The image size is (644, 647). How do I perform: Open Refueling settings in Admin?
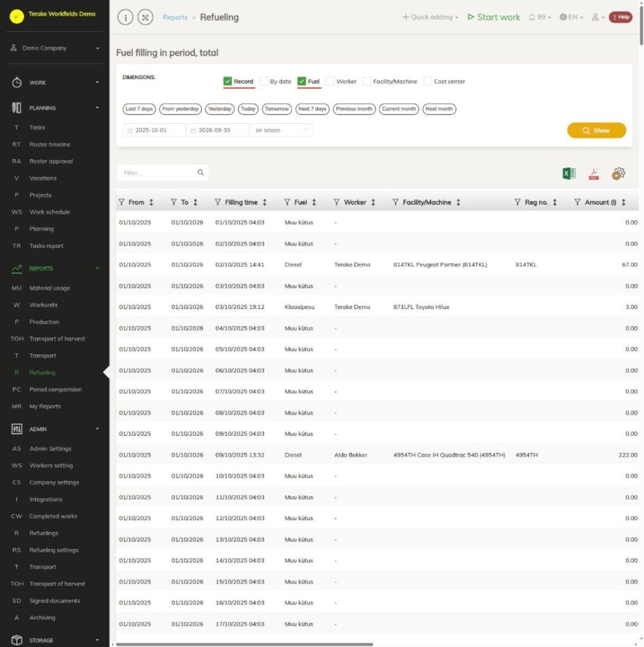tap(54, 550)
